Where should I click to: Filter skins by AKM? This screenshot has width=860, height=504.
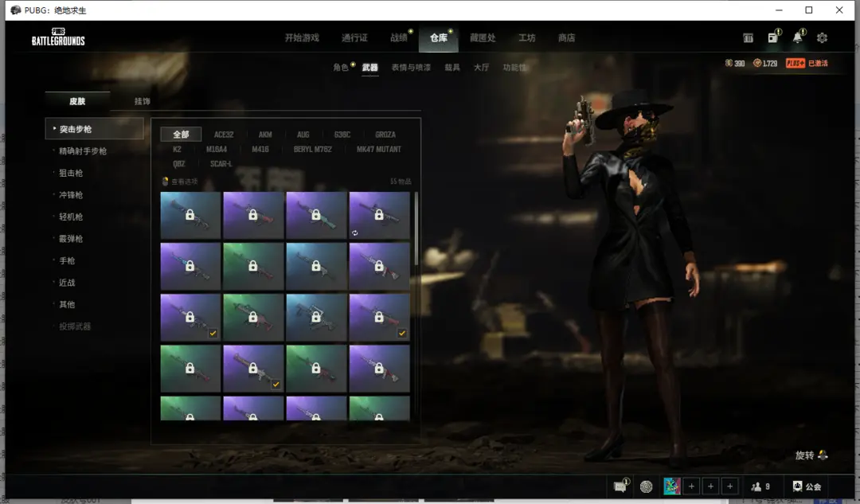point(265,135)
